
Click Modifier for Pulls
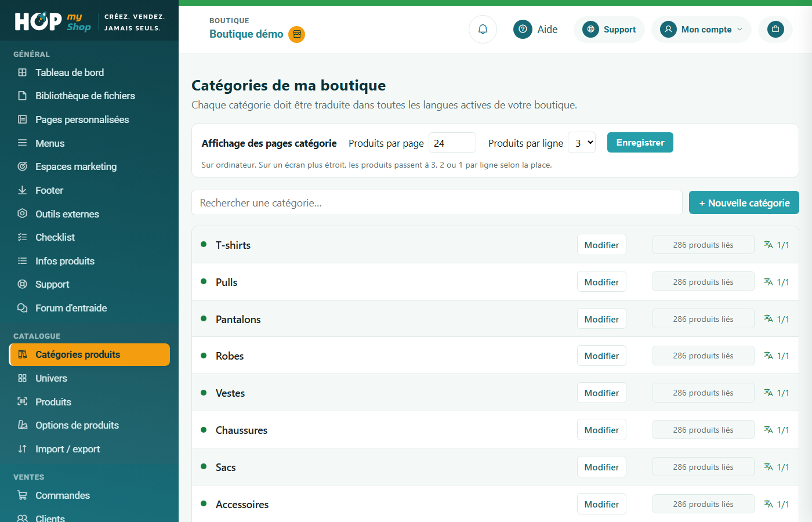[x=601, y=282]
